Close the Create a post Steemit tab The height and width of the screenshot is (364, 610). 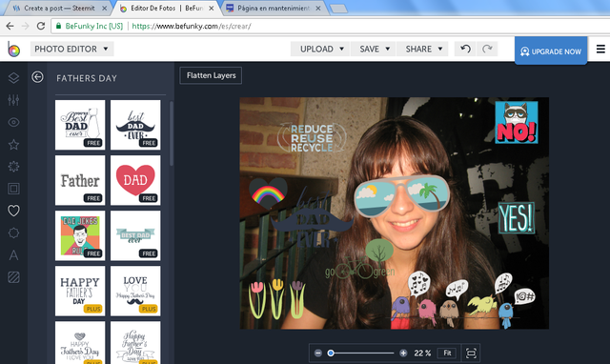(x=104, y=9)
